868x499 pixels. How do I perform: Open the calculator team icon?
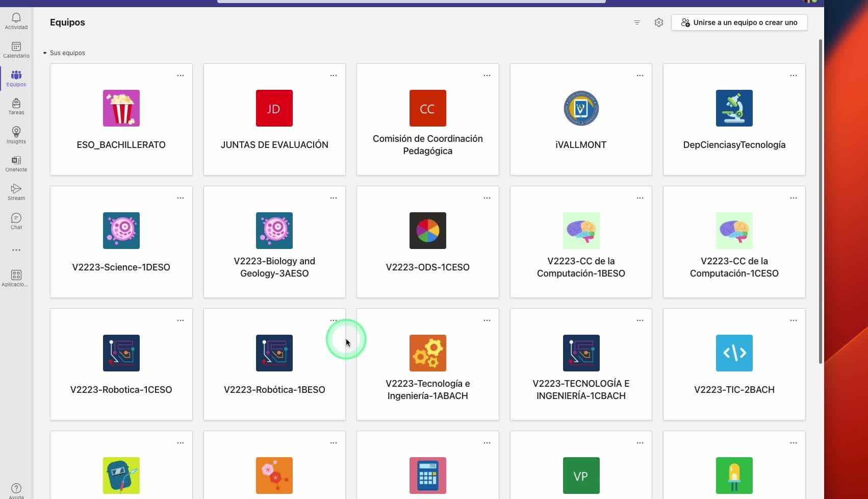coord(428,476)
